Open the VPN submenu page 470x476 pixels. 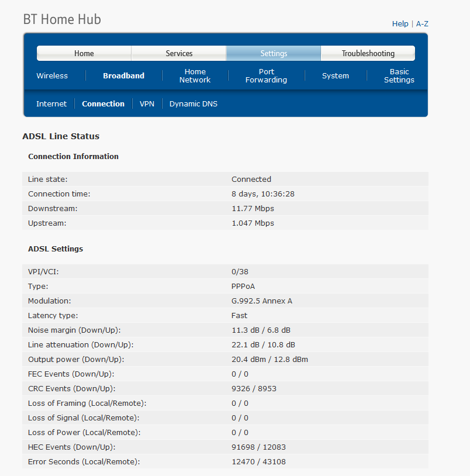(147, 104)
